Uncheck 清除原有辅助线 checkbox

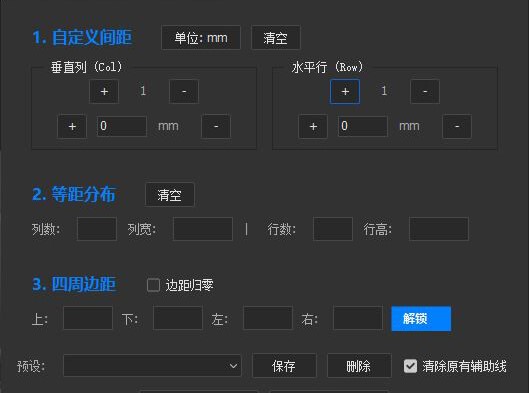[x=410, y=366]
